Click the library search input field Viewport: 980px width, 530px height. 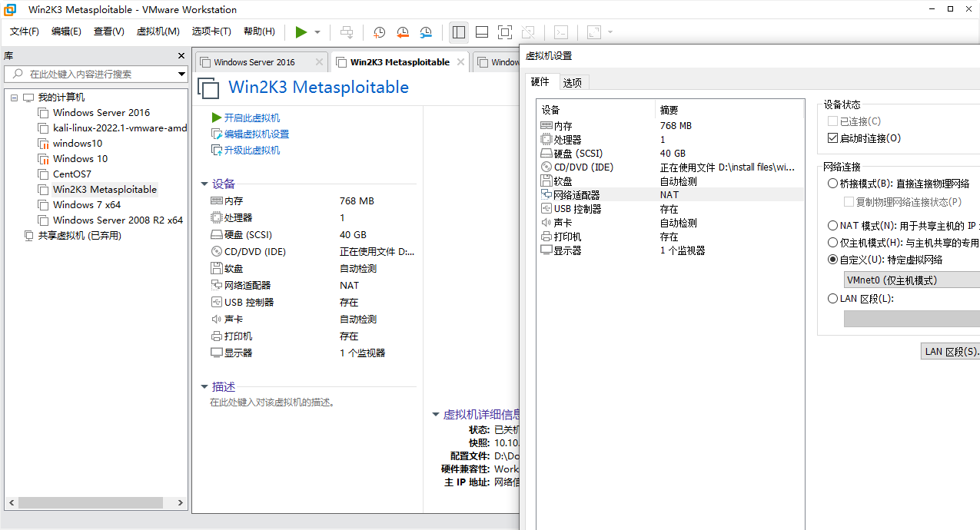click(96, 75)
